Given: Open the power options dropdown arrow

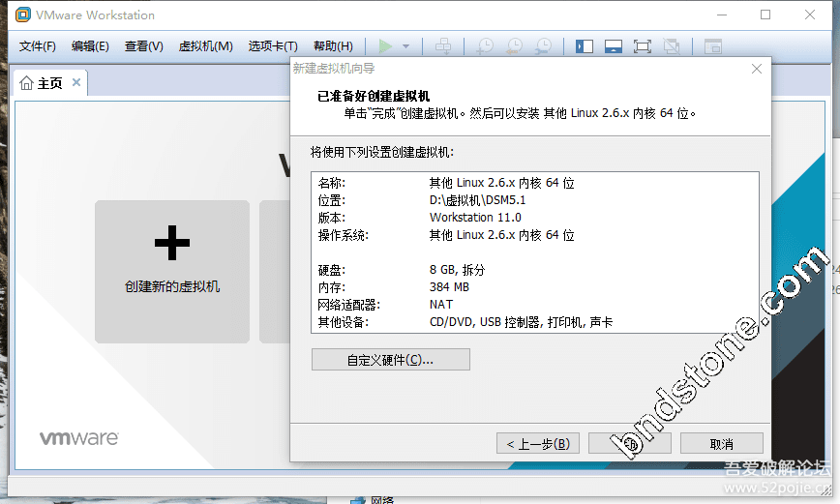Looking at the screenshot, I should [406, 46].
